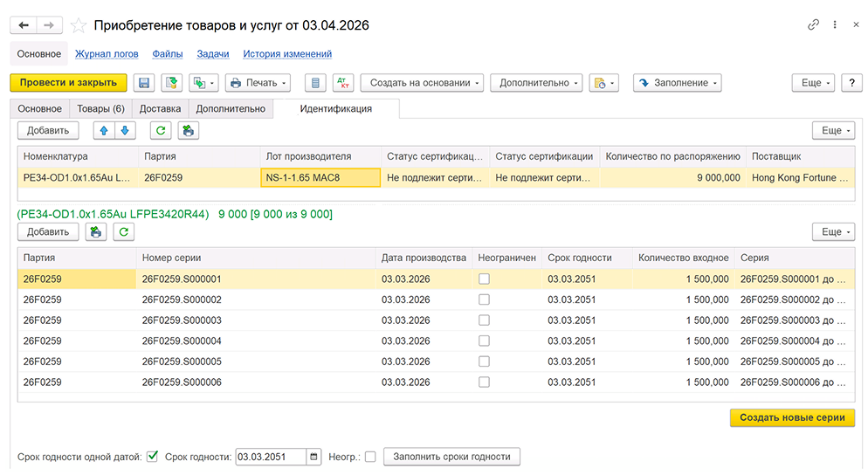
Task: Open calendar for Срок годности date
Action: [x=313, y=457]
